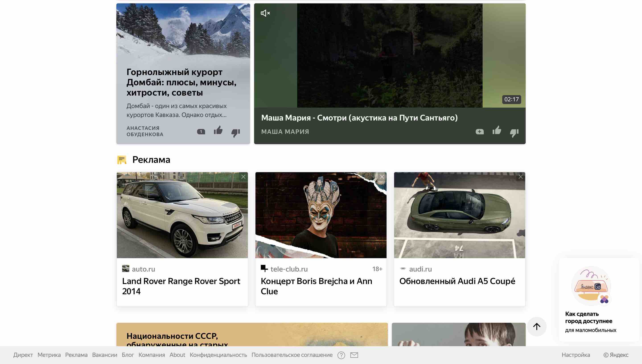Dislike the Домбай ski resort article
This screenshot has width=642, height=364.
236,133
